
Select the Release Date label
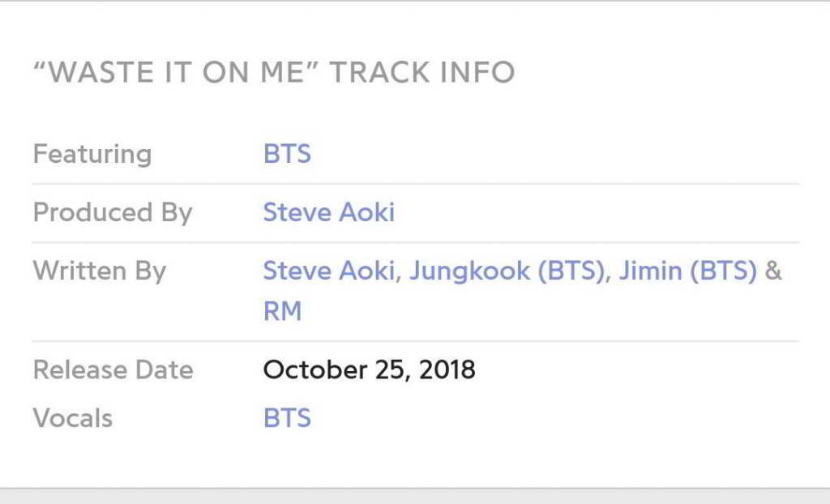113,369
